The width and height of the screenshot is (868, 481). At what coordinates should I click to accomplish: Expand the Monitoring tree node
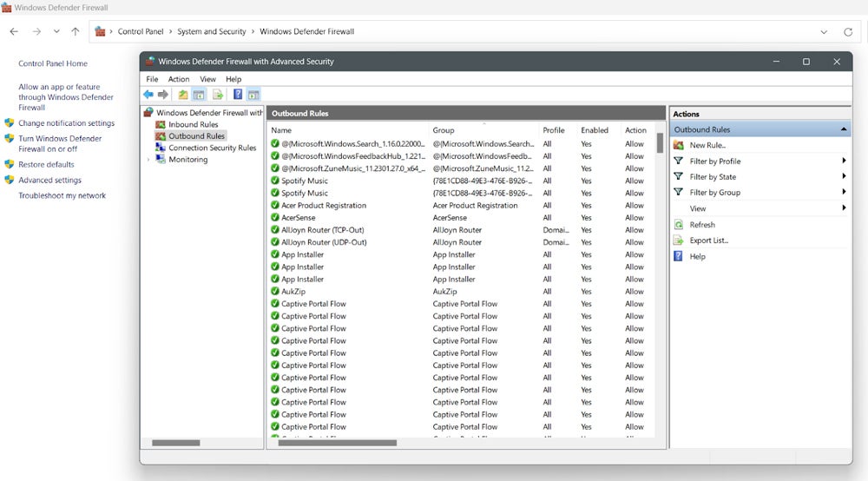pyautogui.click(x=148, y=160)
